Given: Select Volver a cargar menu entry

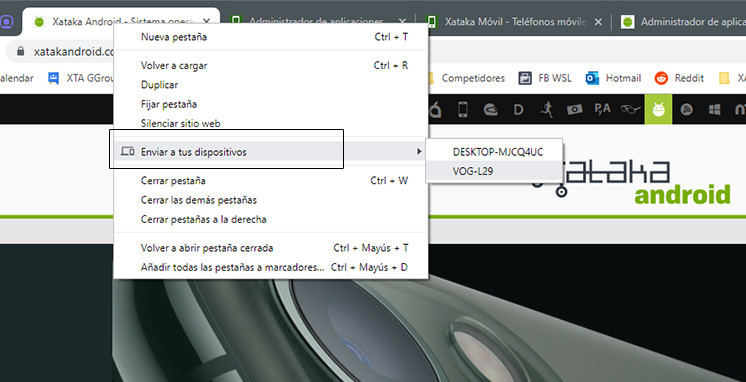Looking at the screenshot, I should coord(271,66).
